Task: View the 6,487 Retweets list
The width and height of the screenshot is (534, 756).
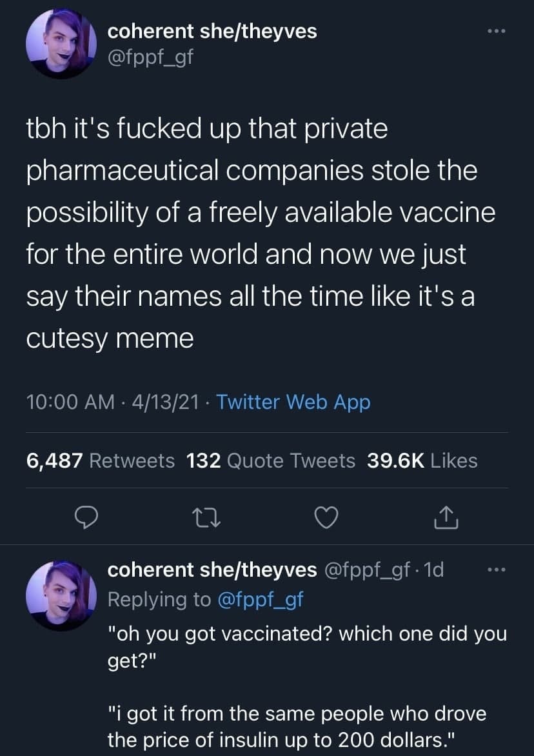Action: [x=101, y=461]
